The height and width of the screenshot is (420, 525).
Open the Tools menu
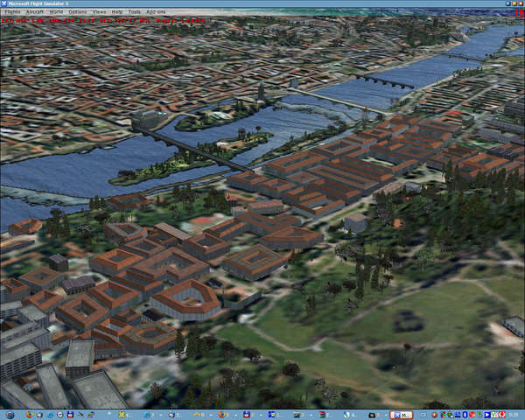point(134,11)
